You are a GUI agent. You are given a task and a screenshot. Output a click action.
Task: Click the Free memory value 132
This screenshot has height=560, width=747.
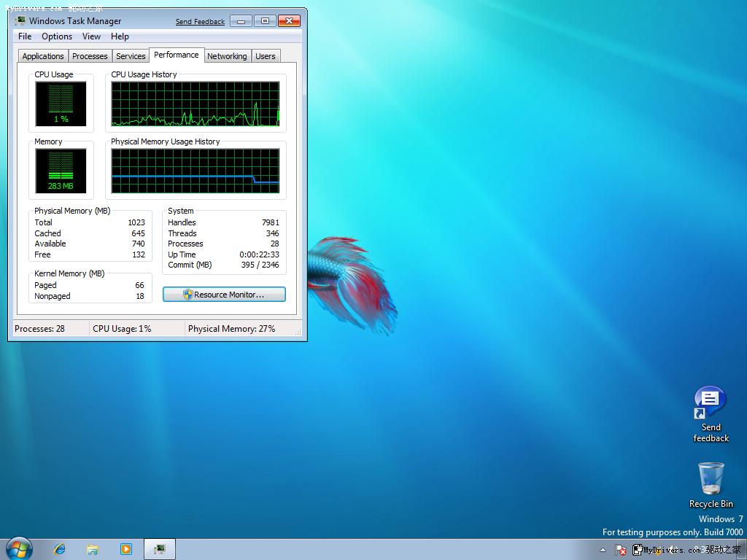click(x=139, y=254)
